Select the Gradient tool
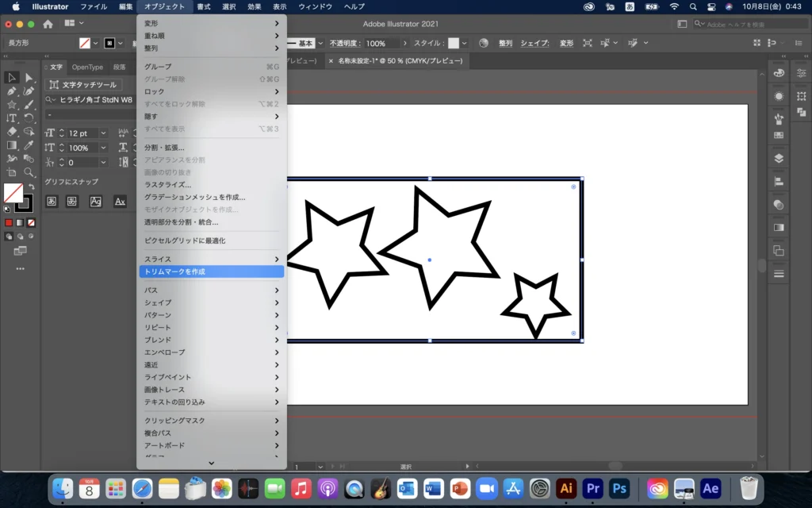 click(12, 145)
